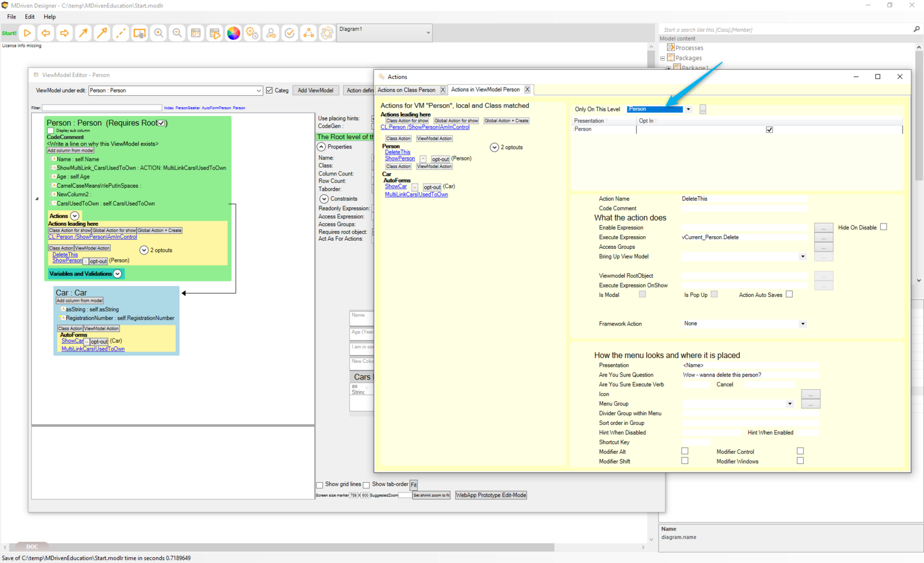Select the bold diagonal arrow tool
Viewport: 924px width, 563px height.
pyautogui.click(x=102, y=33)
